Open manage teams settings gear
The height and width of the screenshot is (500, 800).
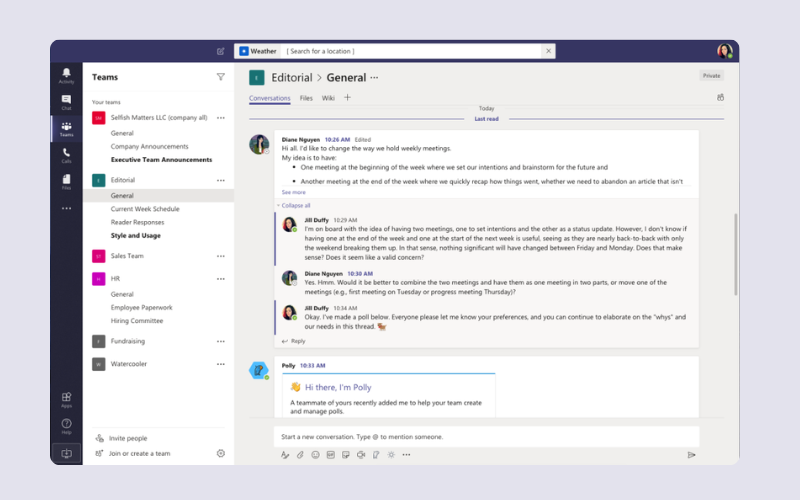tap(221, 453)
